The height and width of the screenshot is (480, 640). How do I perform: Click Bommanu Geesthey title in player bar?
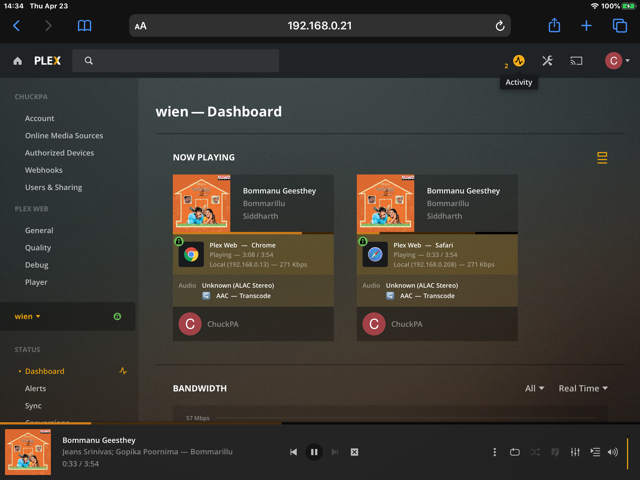point(99,440)
